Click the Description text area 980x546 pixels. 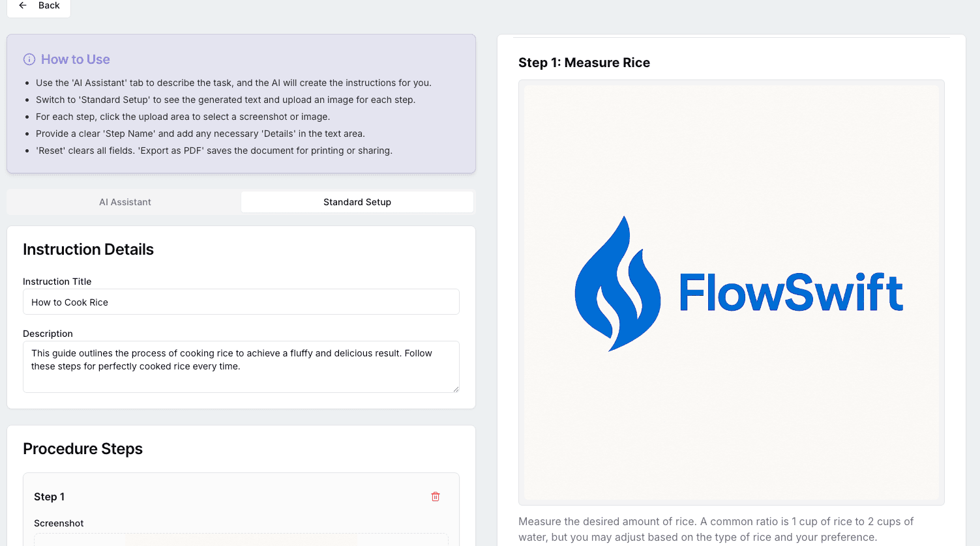241,367
